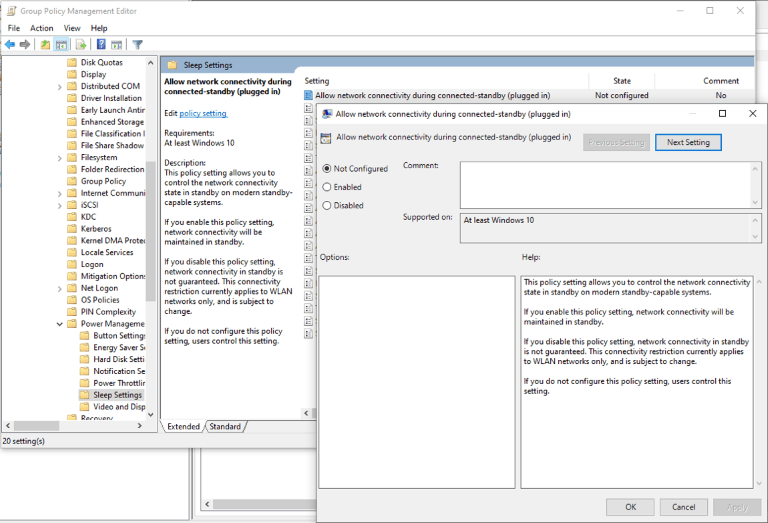
Task: Click the folder icon beside Driver Installation
Action: point(72,98)
